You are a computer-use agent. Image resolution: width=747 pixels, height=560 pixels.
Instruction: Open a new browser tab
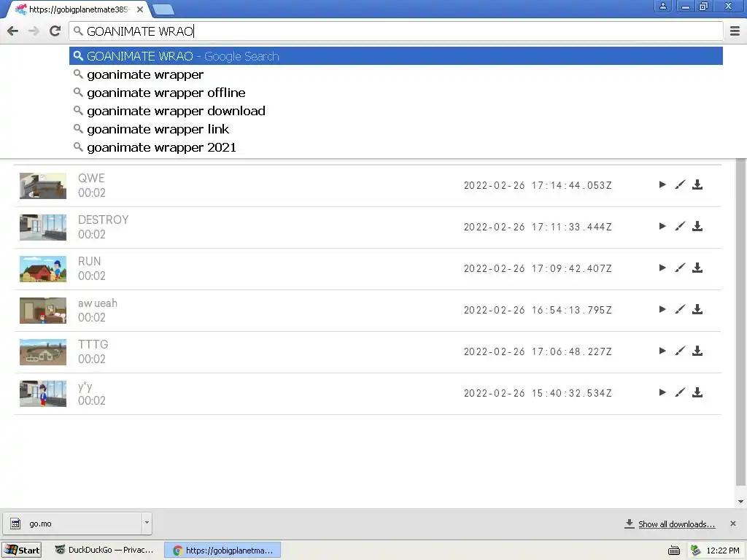pos(164,9)
